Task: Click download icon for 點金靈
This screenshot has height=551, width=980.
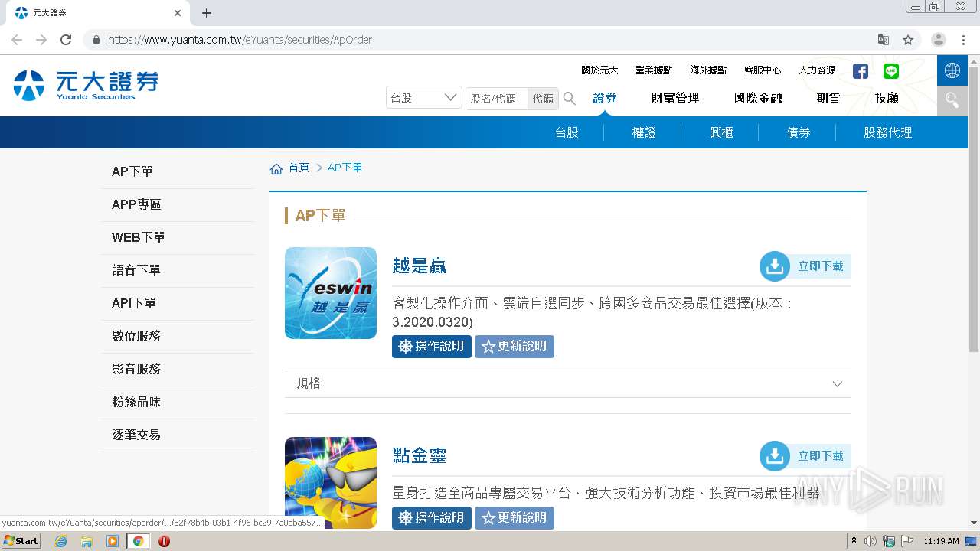Action: [775, 456]
